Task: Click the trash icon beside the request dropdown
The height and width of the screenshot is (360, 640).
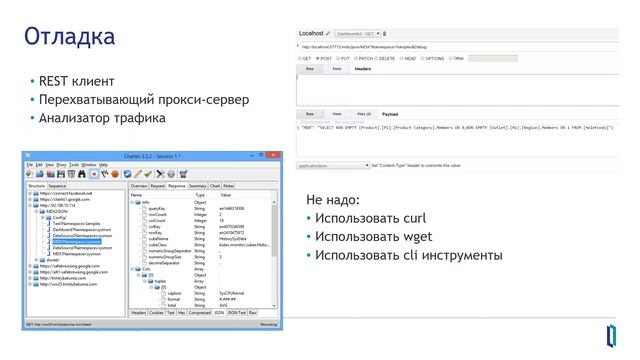Action: point(384,34)
